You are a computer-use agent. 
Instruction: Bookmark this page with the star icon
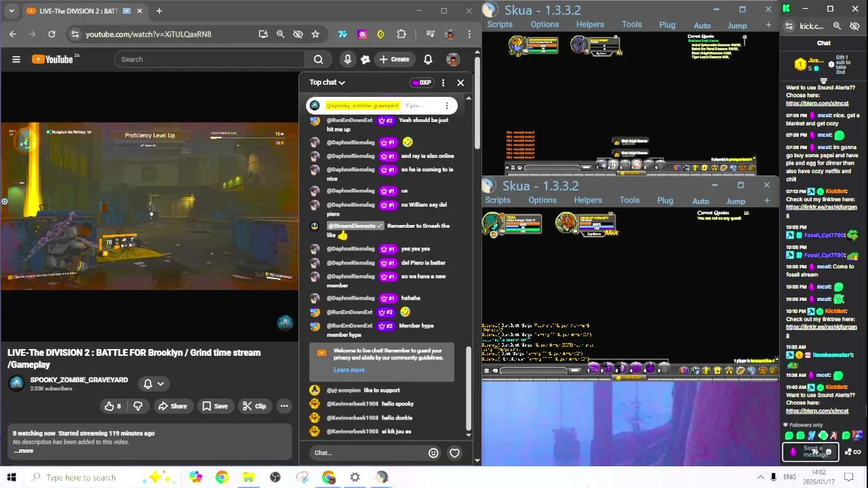[315, 34]
